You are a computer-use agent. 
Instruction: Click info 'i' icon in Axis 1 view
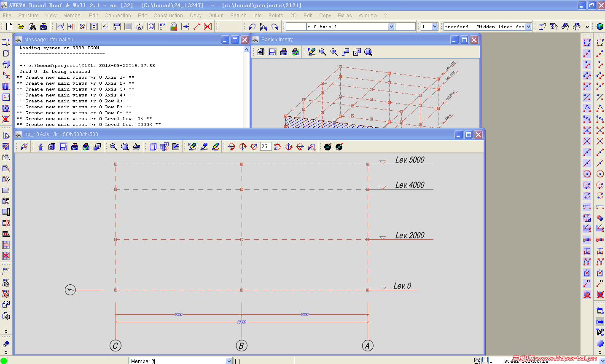pos(40,147)
